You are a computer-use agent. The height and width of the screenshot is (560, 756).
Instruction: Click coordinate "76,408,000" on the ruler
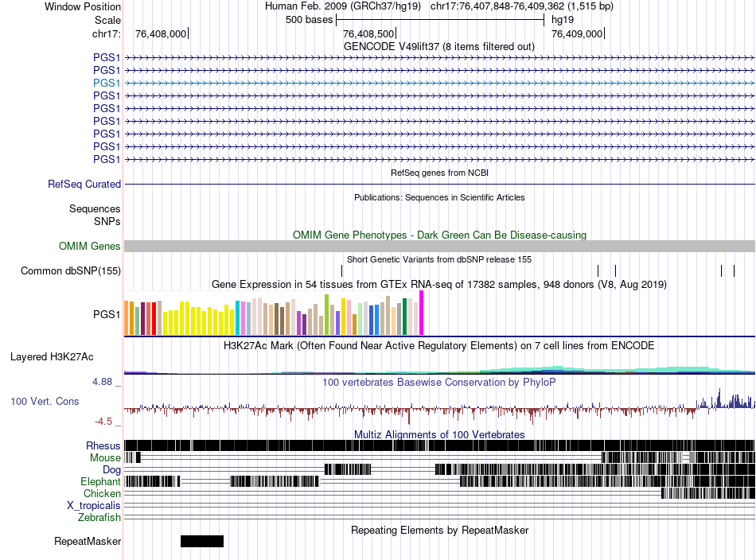[161, 33]
